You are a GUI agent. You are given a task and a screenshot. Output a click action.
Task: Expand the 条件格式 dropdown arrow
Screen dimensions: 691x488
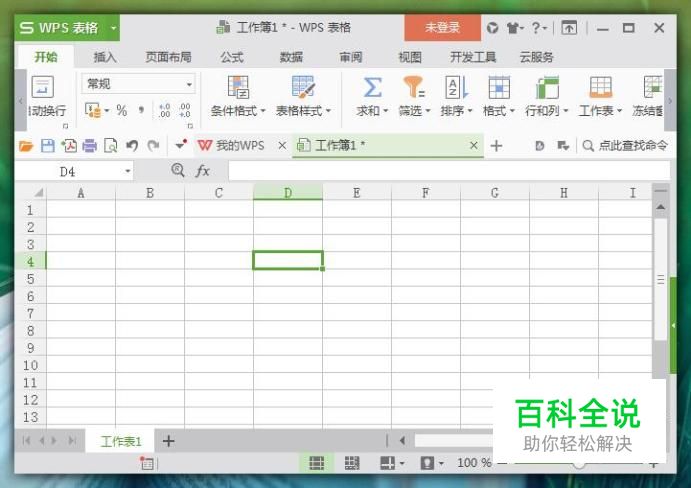263,111
